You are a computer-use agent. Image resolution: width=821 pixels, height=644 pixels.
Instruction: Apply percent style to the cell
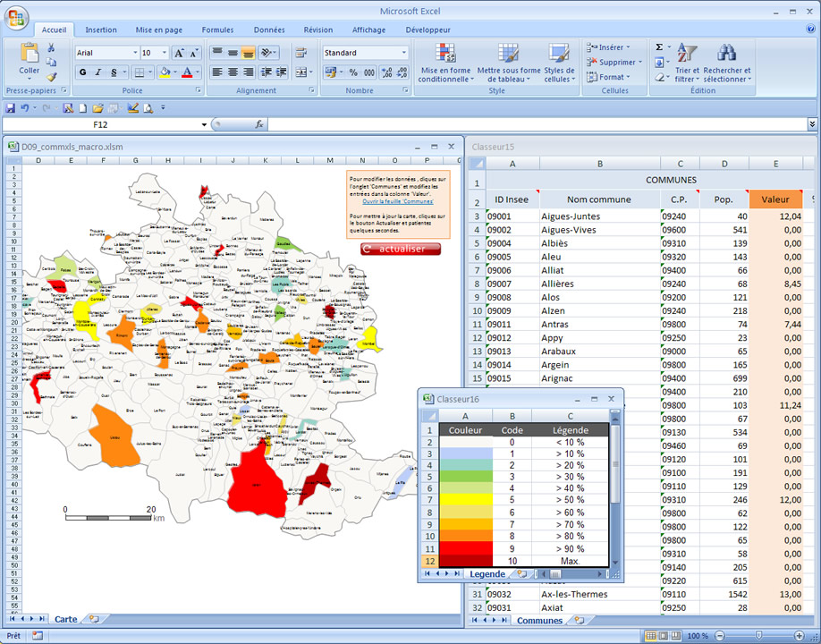tap(353, 72)
